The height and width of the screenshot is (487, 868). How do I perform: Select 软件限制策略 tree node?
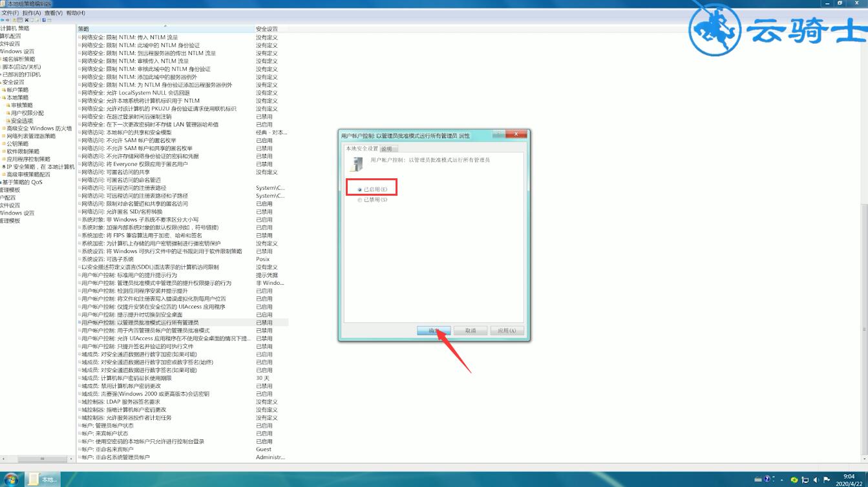coord(23,151)
